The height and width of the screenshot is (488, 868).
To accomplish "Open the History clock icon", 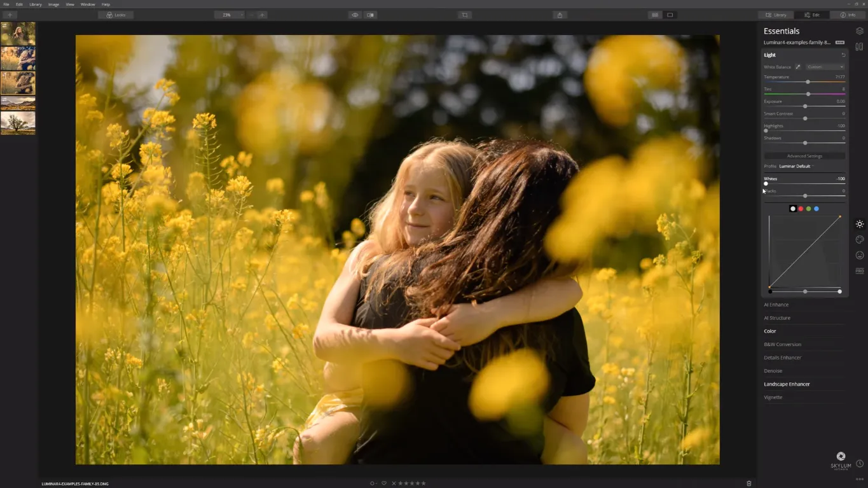I will tap(859, 464).
